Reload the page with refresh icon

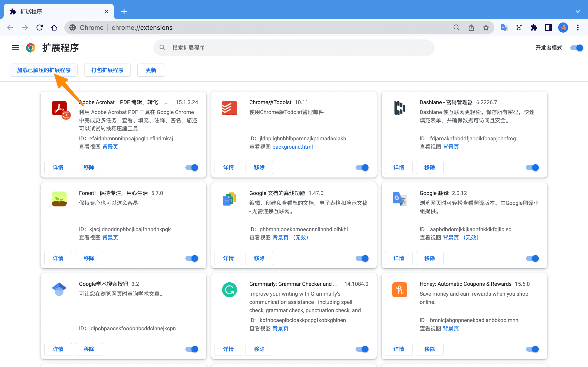pyautogui.click(x=40, y=28)
